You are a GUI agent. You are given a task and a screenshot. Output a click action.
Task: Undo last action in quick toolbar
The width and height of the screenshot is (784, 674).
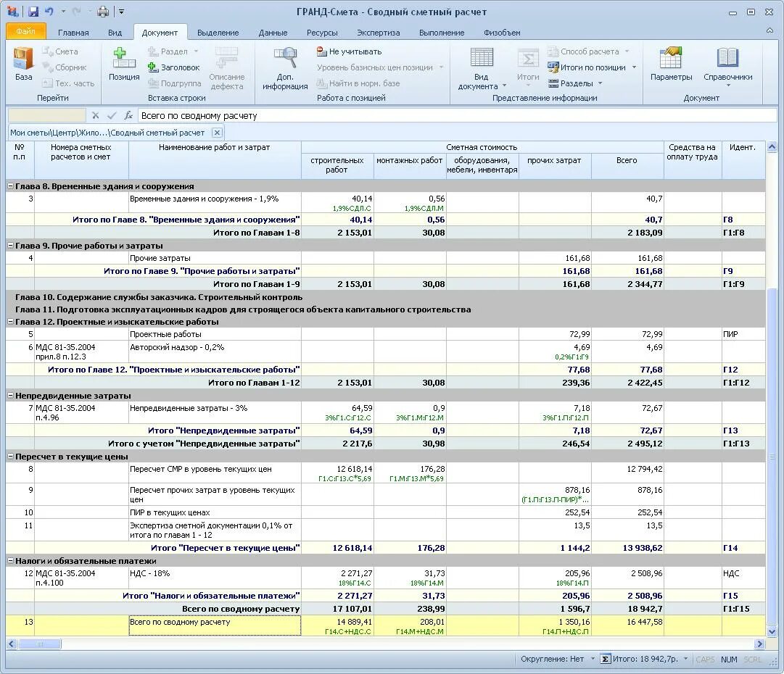point(49,12)
